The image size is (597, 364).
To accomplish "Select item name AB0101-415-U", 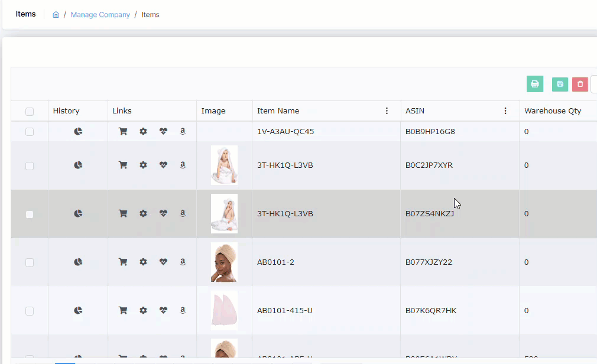I will [x=285, y=310].
